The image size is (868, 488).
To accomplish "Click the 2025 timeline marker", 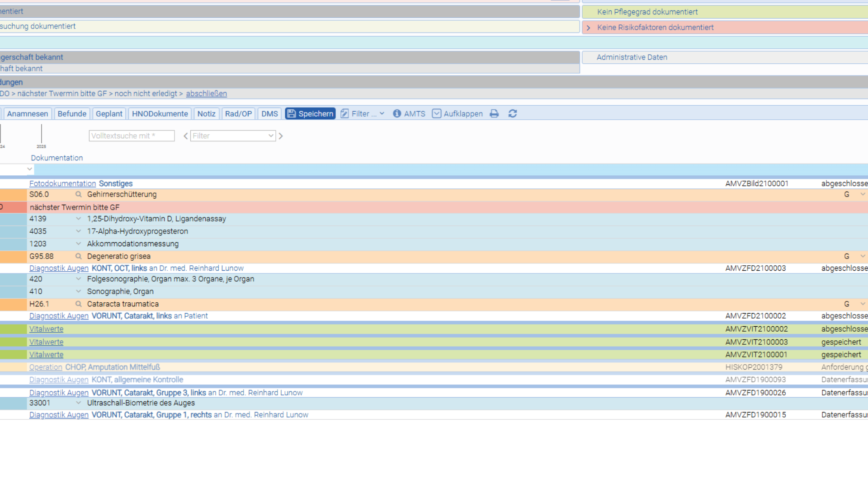I will point(41,136).
